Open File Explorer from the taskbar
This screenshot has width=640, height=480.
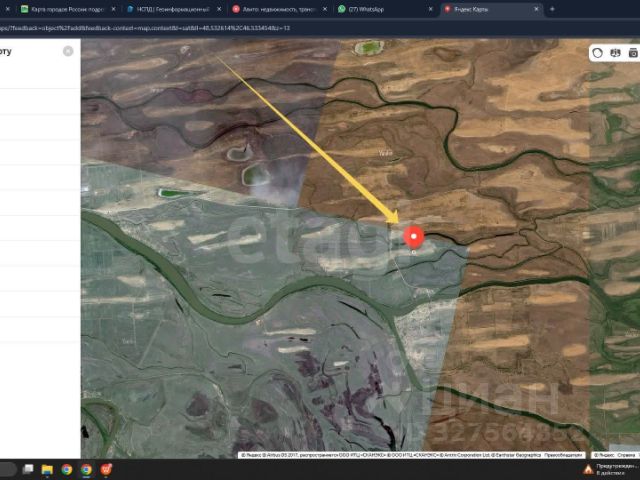pyautogui.click(x=47, y=470)
